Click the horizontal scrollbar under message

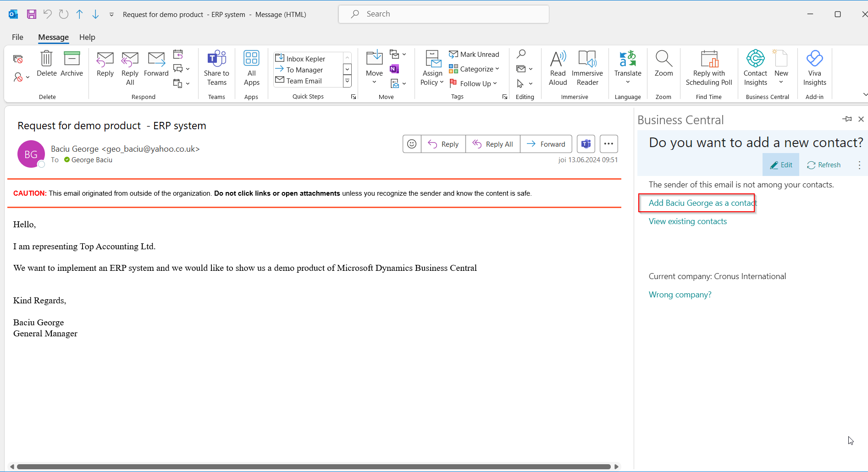click(x=314, y=467)
